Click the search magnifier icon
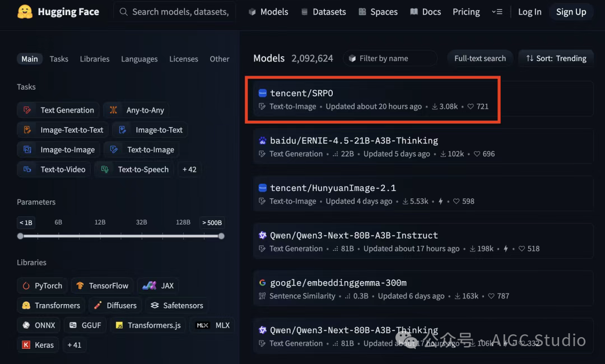The image size is (605, 364). pyautogui.click(x=123, y=12)
